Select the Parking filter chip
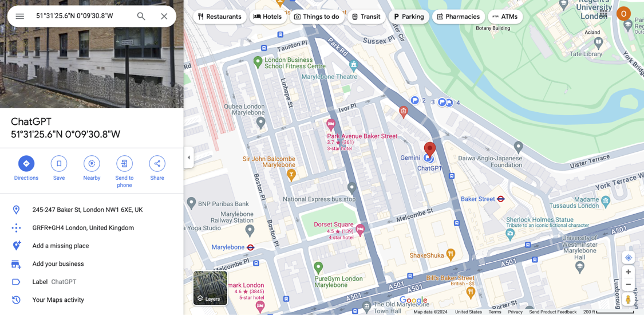 (x=409, y=17)
